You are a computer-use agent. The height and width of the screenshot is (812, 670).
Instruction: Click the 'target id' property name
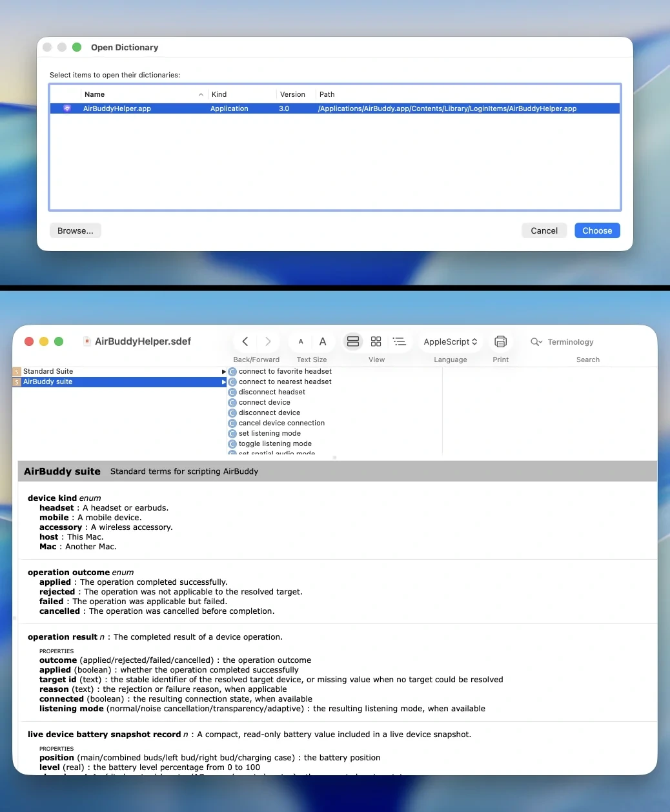[x=58, y=680]
